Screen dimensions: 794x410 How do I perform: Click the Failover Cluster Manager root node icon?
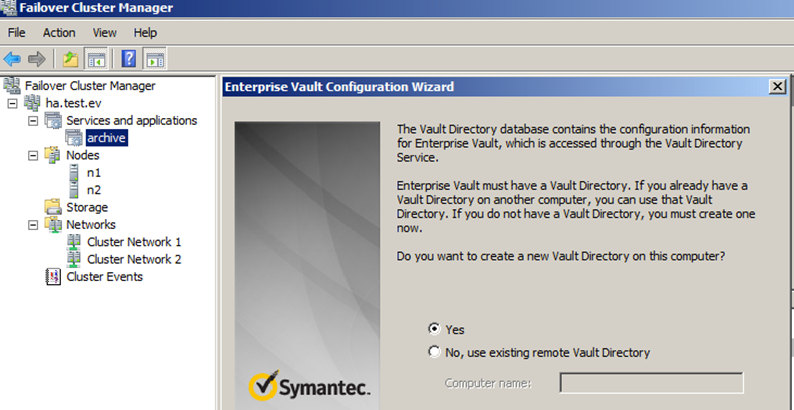pos(12,86)
